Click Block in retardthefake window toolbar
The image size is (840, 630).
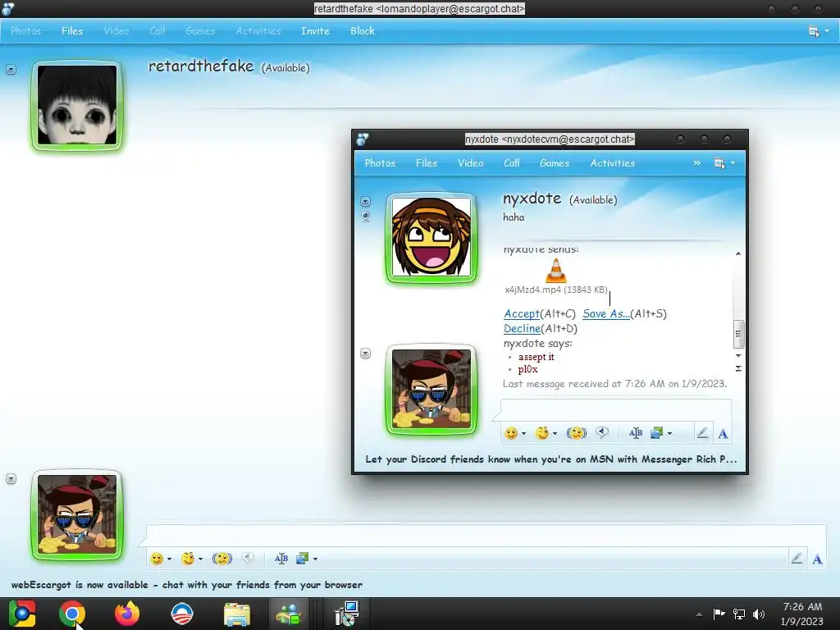(x=362, y=31)
